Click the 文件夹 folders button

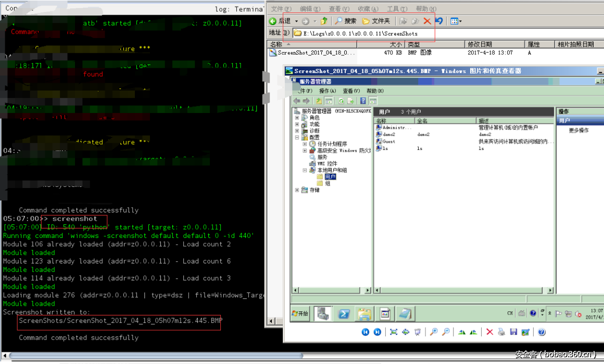coord(376,21)
